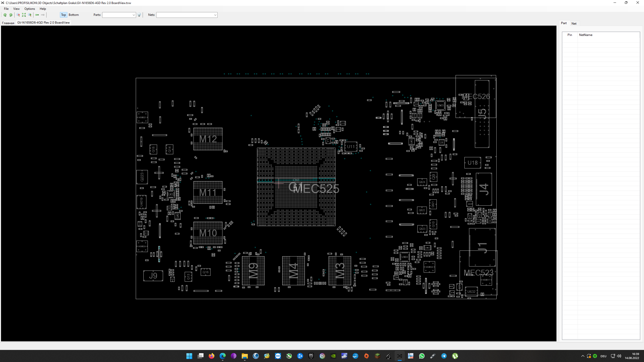Screen dimensions: 644x362
Task: Launch Firefox from the taskbar
Action: [x=211, y=356]
